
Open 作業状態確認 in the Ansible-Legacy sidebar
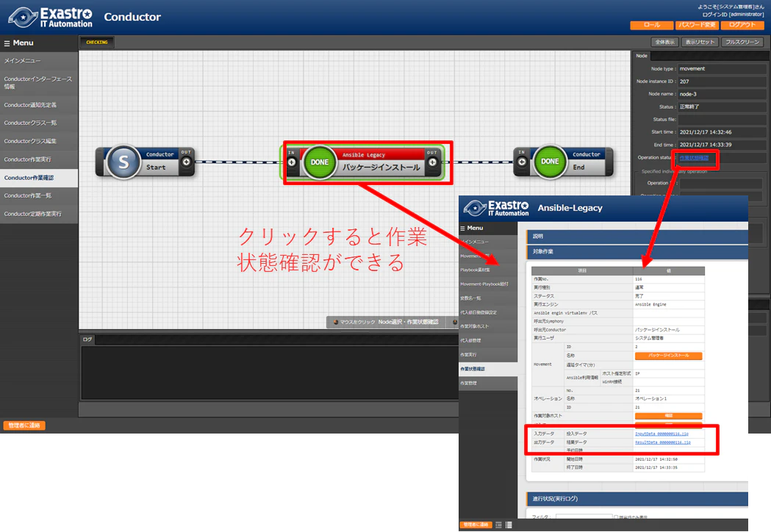[488, 369]
